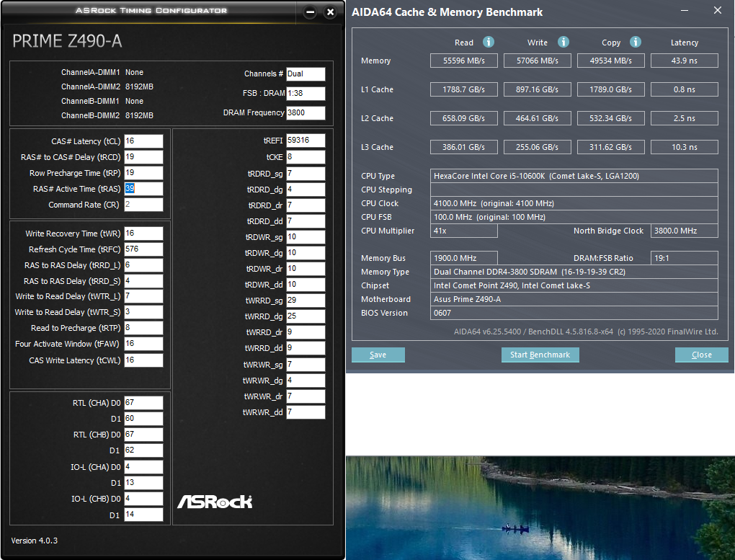This screenshot has width=735, height=560.
Task: Click the Save button in AIDA64
Action: pos(378,355)
